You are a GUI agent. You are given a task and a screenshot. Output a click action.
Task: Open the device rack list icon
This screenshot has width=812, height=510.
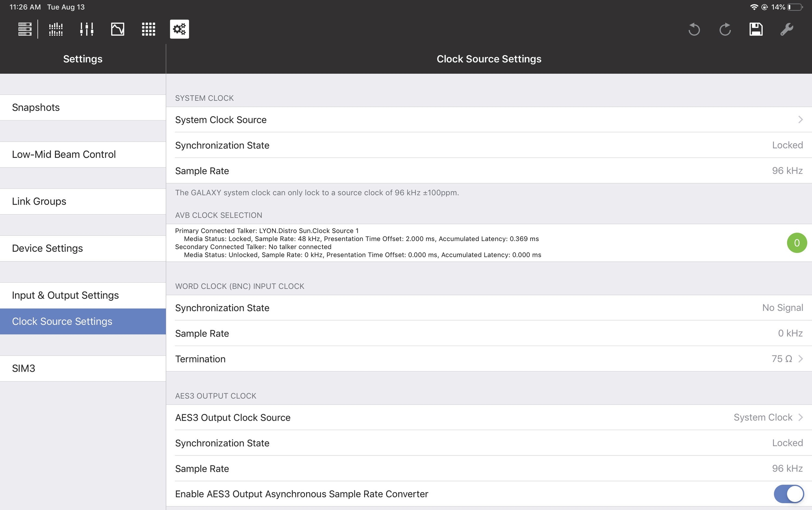point(25,29)
